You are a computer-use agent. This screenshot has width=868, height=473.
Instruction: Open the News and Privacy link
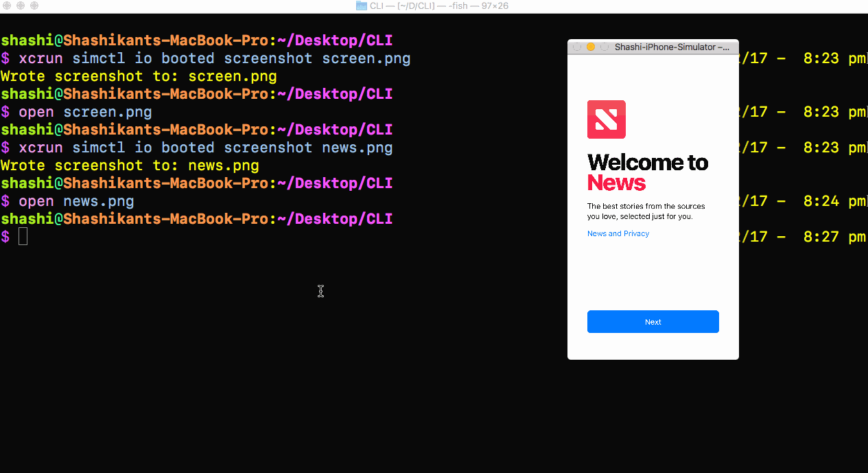pos(618,233)
